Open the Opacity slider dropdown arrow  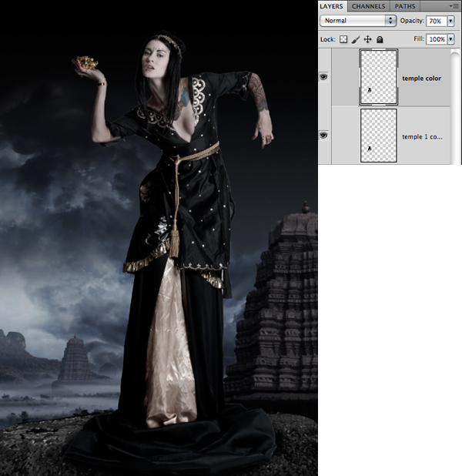450,21
